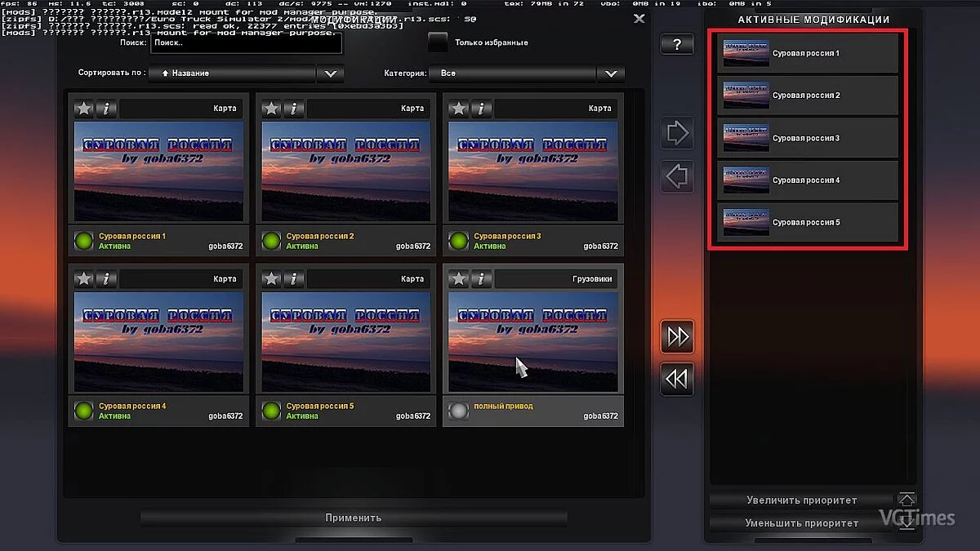Click the left arrow to deactivate mod
The width and height of the screenshot is (980, 551).
(x=677, y=176)
